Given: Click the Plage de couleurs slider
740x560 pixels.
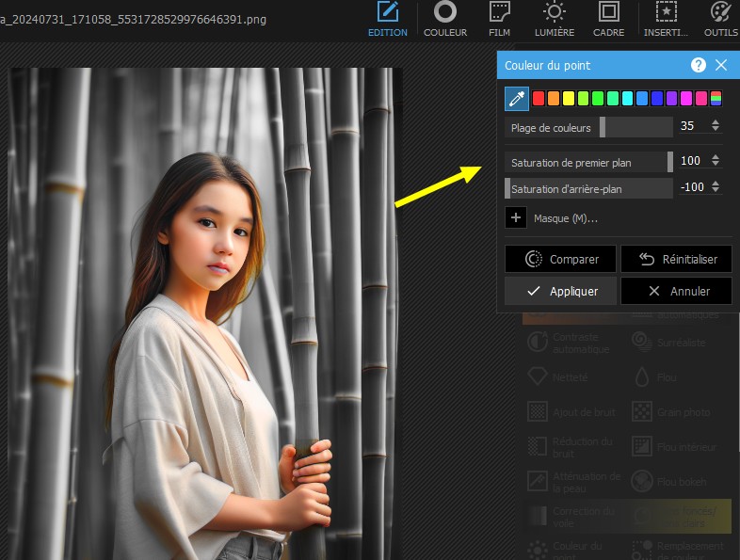Looking at the screenshot, I should [588, 127].
